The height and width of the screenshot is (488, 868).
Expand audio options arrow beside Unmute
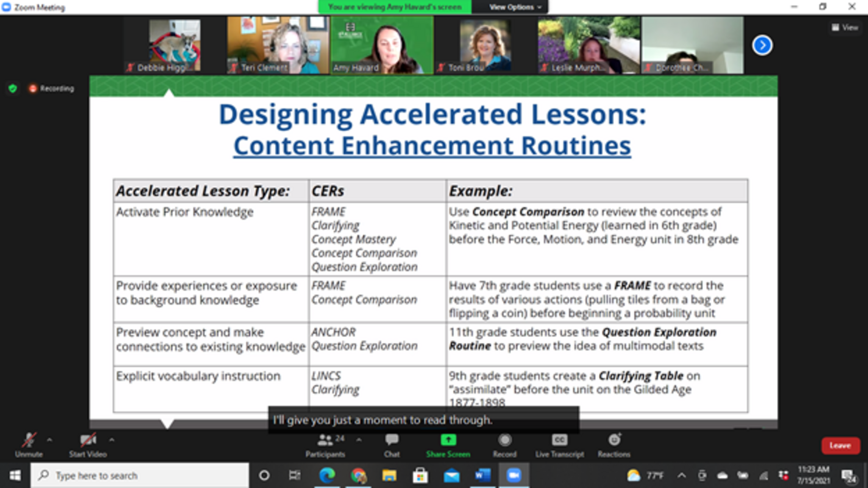coord(50,440)
